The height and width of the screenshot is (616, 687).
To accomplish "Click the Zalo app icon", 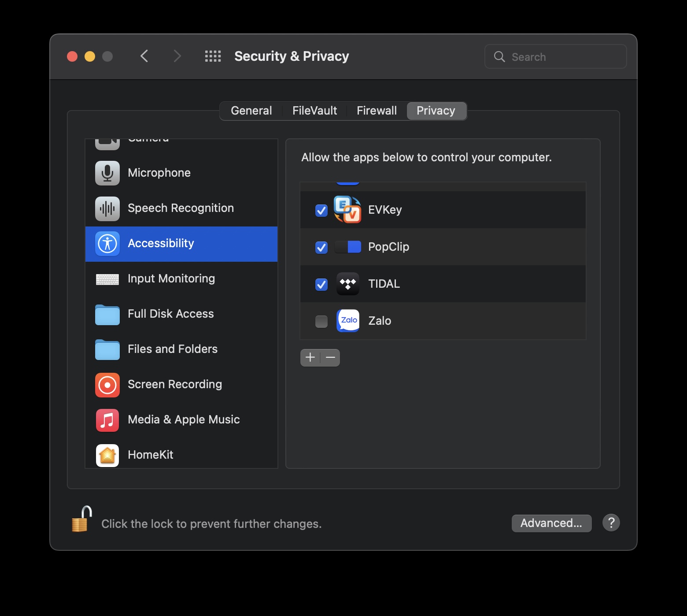I will click(348, 321).
